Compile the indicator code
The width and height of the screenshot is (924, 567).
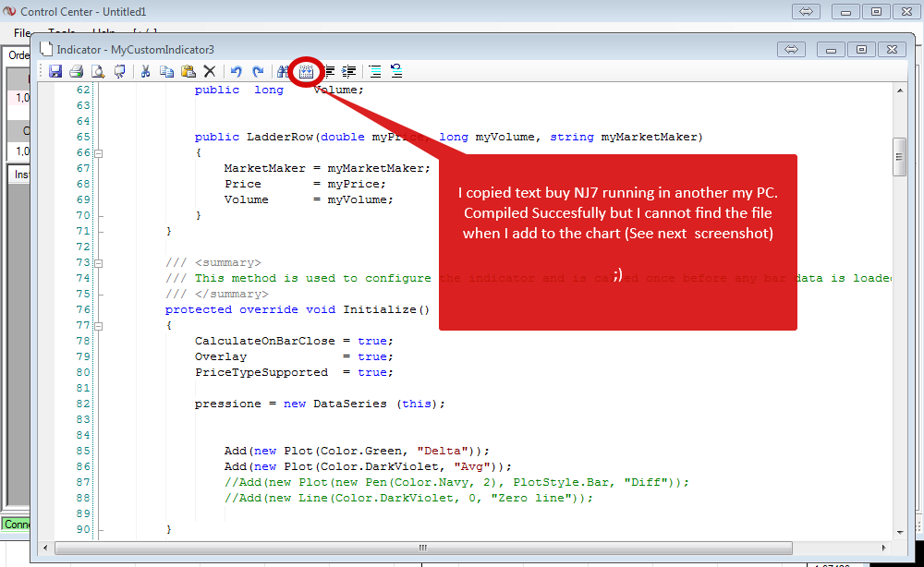(x=306, y=72)
